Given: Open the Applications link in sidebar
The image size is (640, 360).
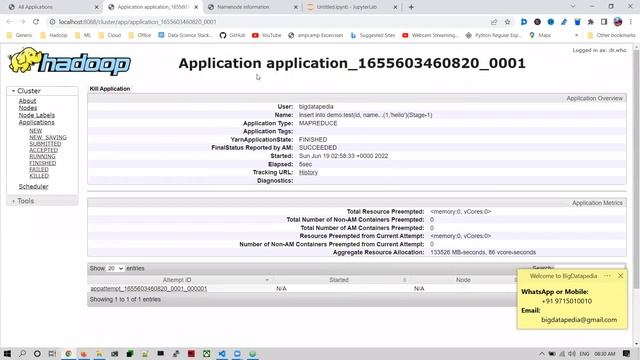Looking at the screenshot, I should (36, 122).
